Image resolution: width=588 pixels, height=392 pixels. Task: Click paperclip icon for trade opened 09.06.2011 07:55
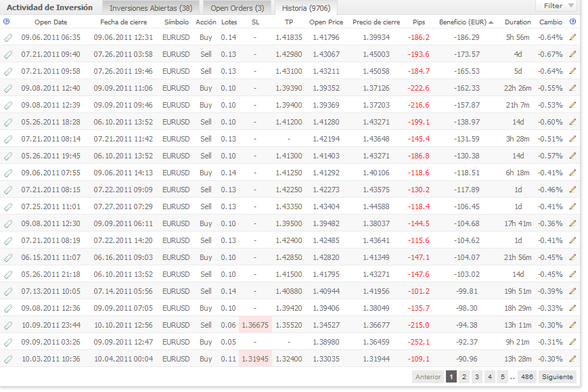click(8, 173)
